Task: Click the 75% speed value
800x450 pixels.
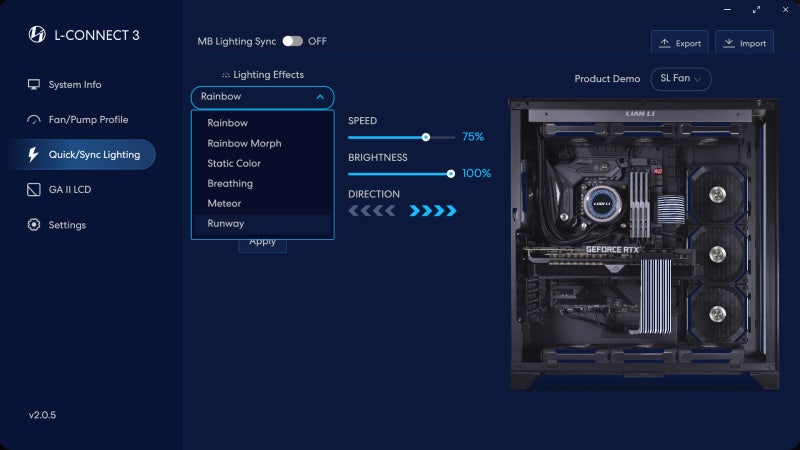Action: (x=472, y=137)
